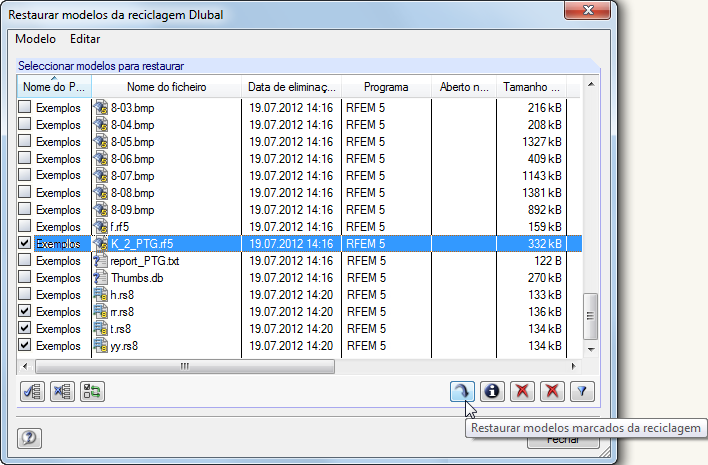
Task: Close the dialog with the X button
Action: click(x=588, y=9)
